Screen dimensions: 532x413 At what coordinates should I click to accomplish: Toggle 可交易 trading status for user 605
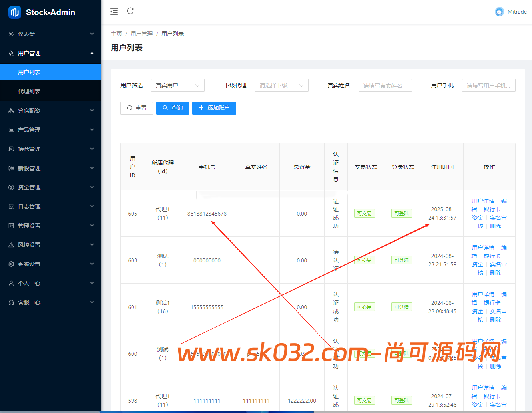click(364, 213)
